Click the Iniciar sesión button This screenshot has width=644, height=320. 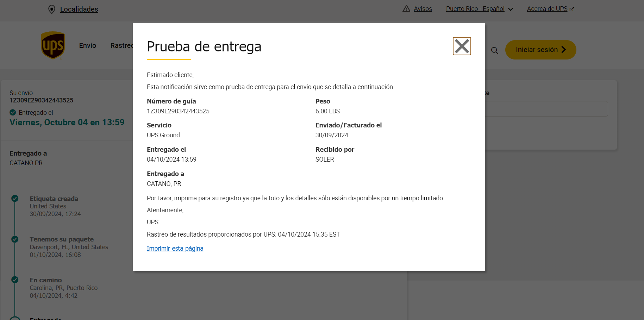pyautogui.click(x=540, y=50)
